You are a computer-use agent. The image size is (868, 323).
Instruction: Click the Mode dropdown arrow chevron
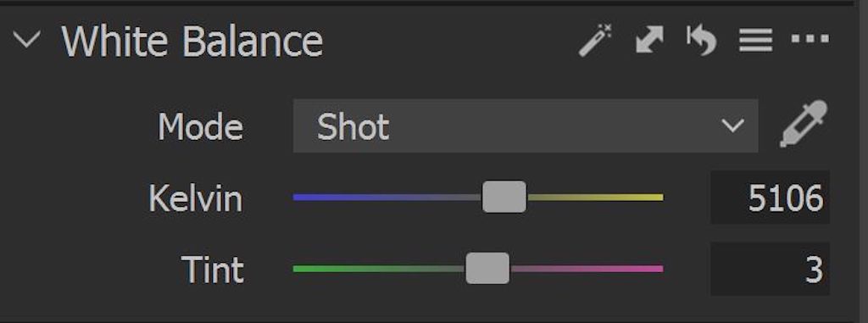click(x=733, y=126)
